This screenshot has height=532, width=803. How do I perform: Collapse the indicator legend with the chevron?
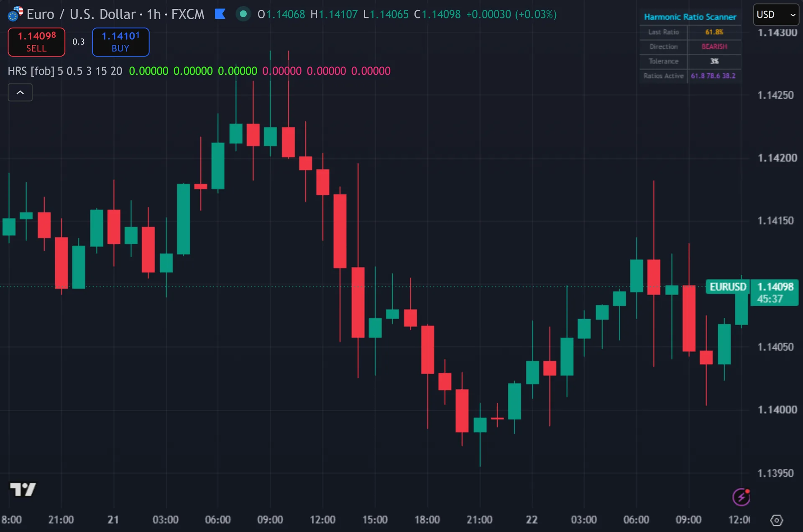coord(20,92)
